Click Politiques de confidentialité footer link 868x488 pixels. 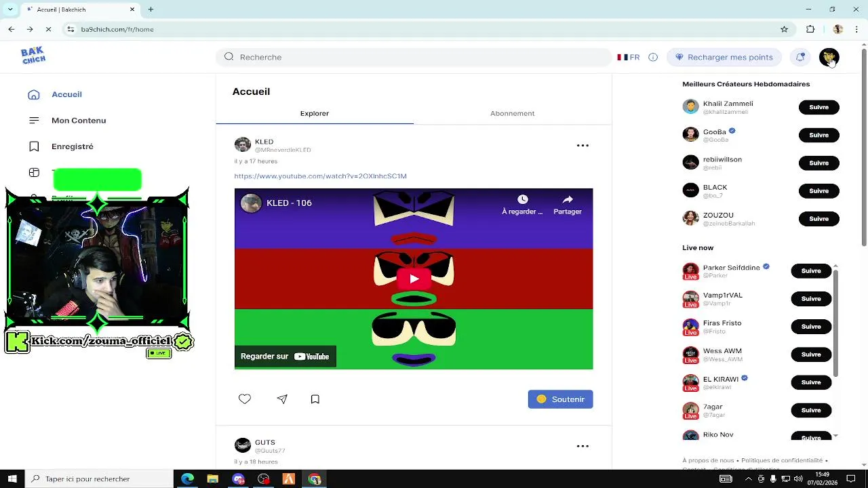781,460
